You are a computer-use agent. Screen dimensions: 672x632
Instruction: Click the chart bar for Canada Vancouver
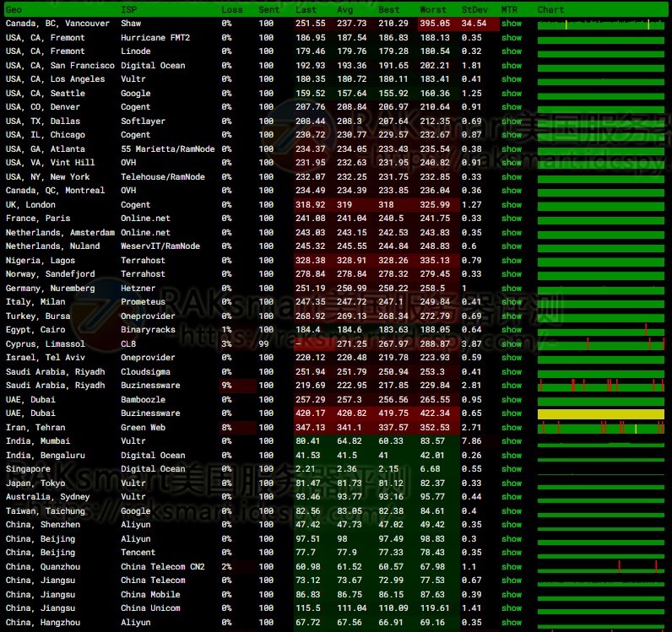601,24
